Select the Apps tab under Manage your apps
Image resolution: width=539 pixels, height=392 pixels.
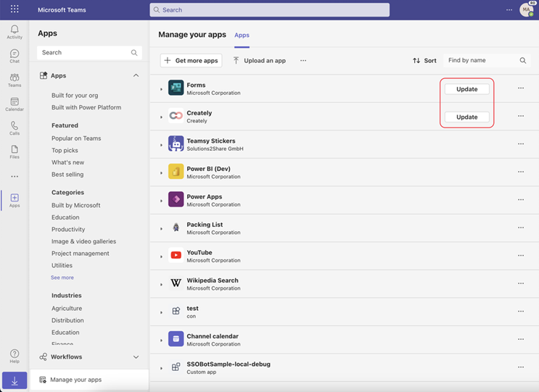coord(242,35)
